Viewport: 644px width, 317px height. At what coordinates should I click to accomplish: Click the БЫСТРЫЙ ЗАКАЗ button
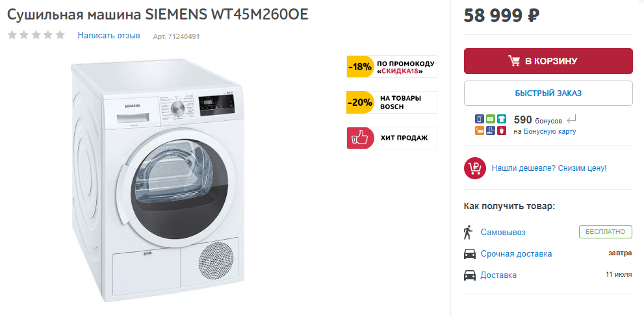[548, 93]
